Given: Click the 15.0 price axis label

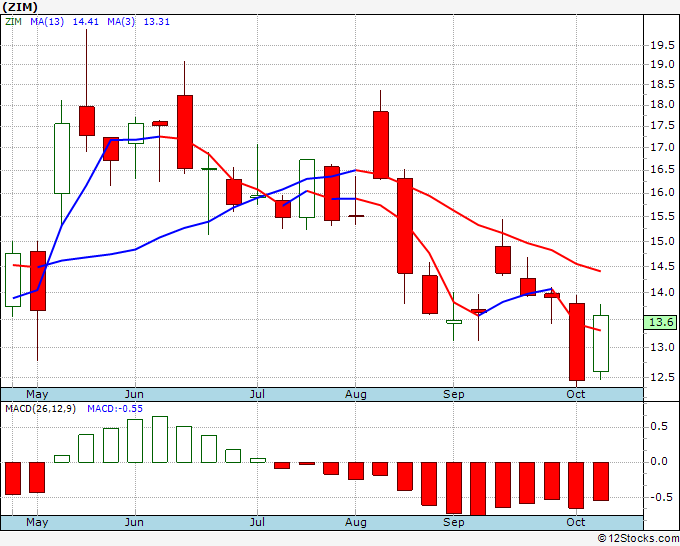Looking at the screenshot, I should 662,242.
